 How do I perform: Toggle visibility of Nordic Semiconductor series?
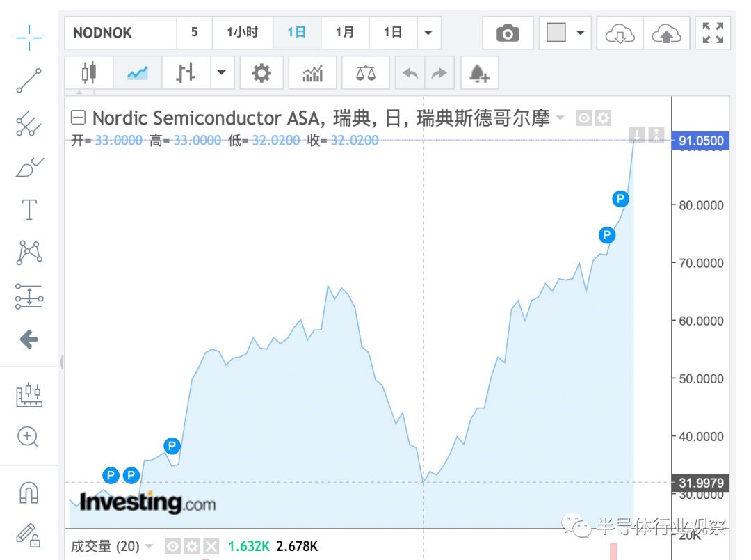tap(583, 118)
